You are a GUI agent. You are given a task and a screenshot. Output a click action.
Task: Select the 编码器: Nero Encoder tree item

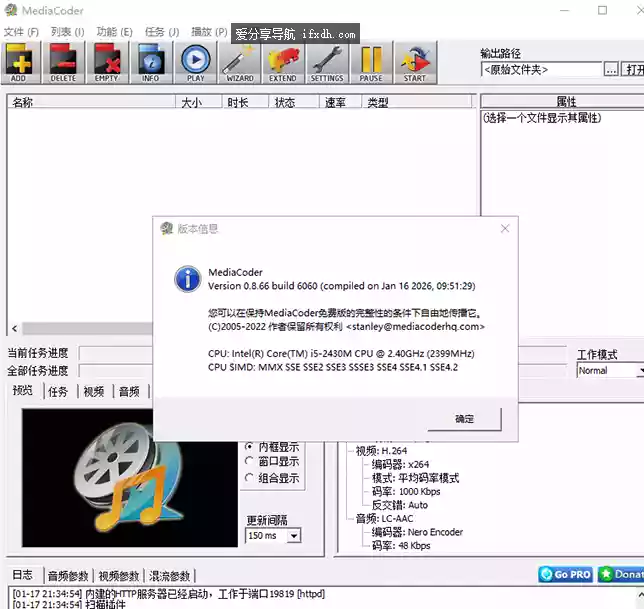pyautogui.click(x=417, y=532)
